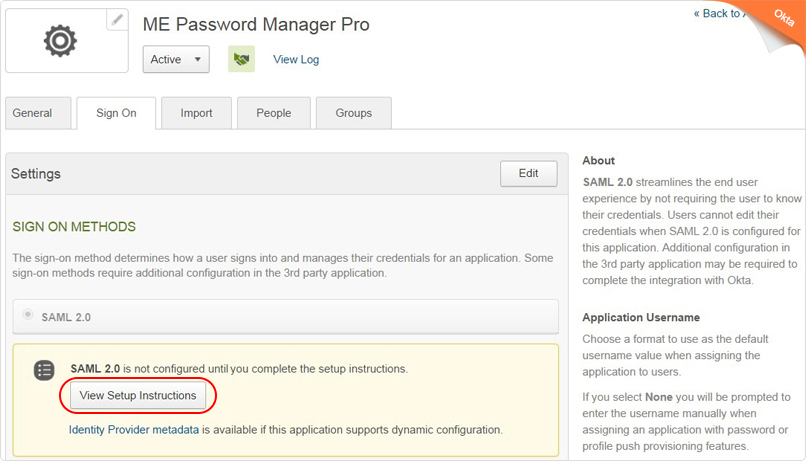Open the Groups tab

coord(354,113)
